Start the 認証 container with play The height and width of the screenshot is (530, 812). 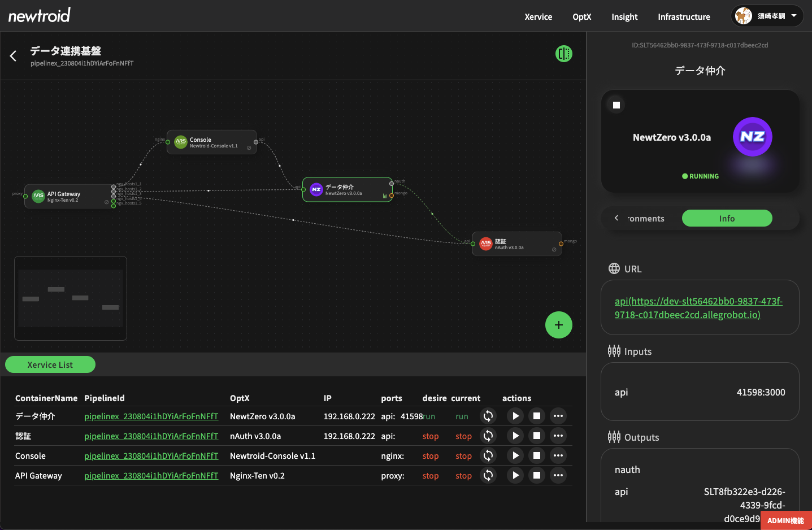(x=515, y=436)
